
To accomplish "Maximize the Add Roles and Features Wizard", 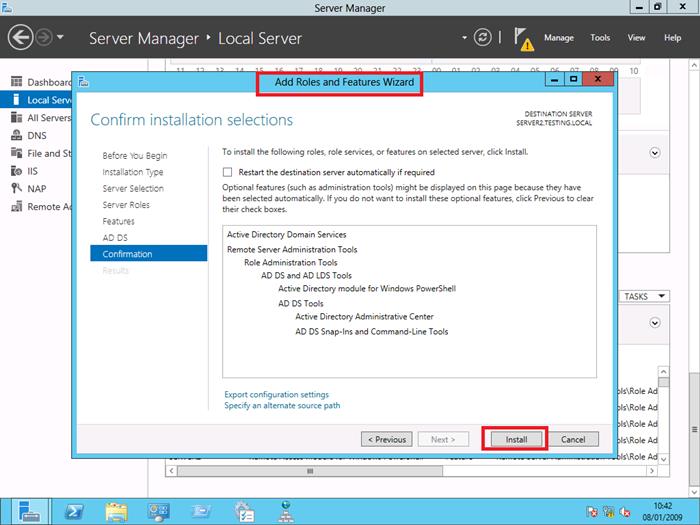I will tap(574, 79).
